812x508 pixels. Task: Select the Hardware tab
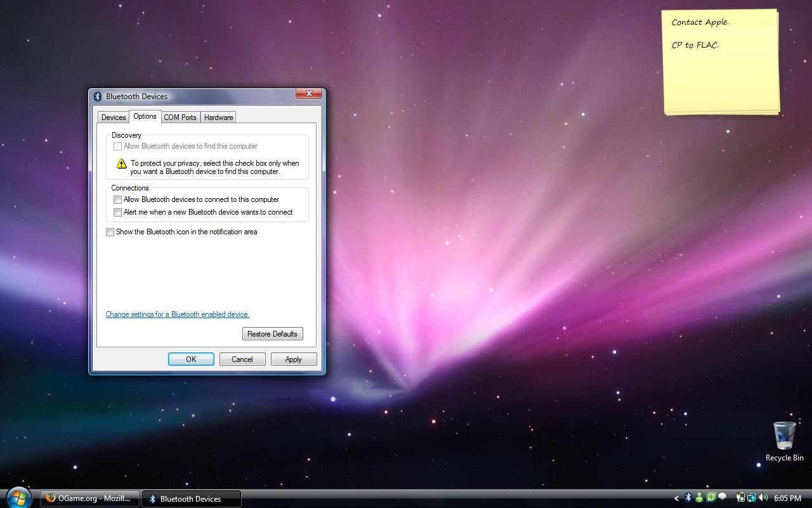[x=218, y=117]
